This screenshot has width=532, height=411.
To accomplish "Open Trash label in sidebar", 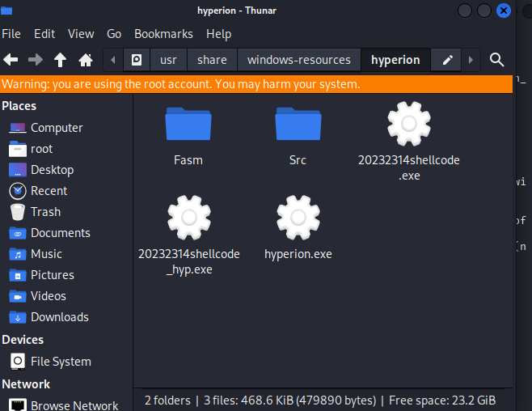I will (46, 212).
